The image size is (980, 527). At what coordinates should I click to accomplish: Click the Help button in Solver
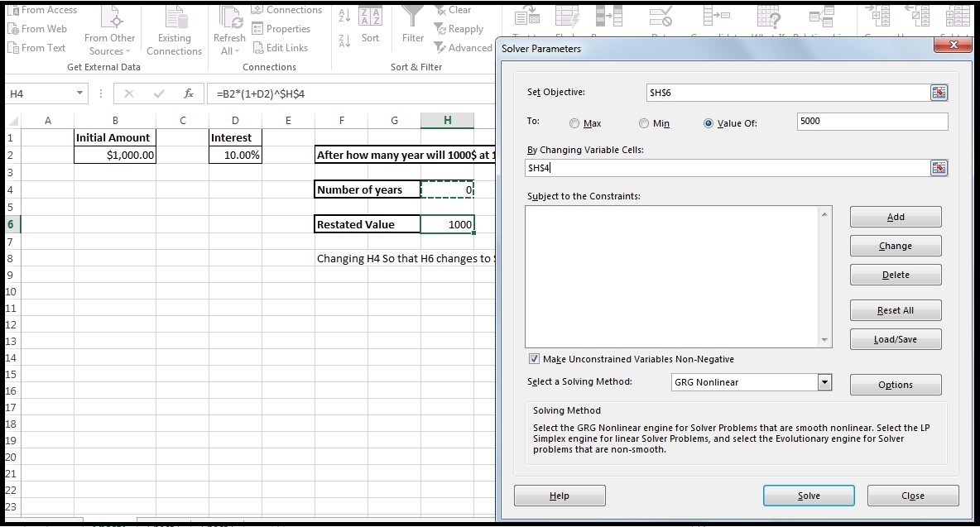coord(560,496)
